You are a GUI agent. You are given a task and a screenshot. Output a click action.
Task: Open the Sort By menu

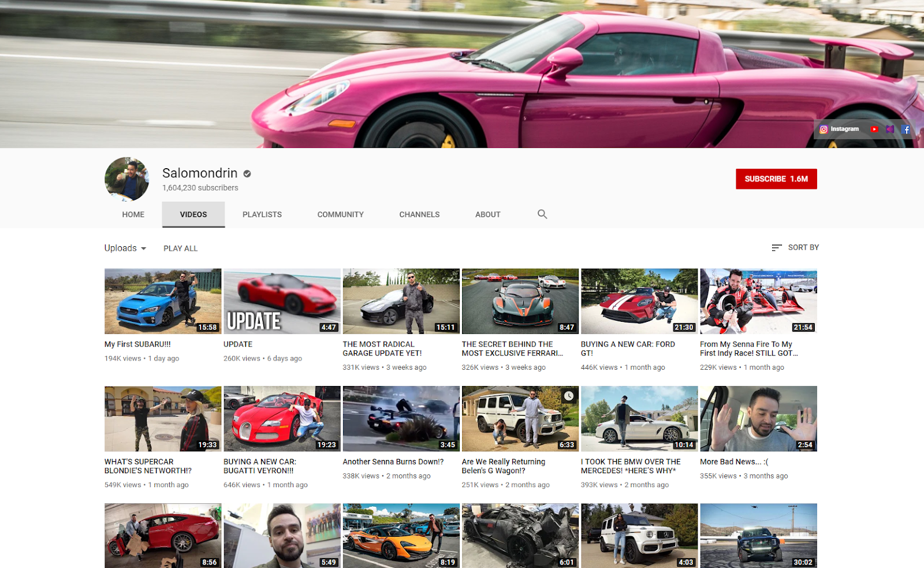pos(795,247)
